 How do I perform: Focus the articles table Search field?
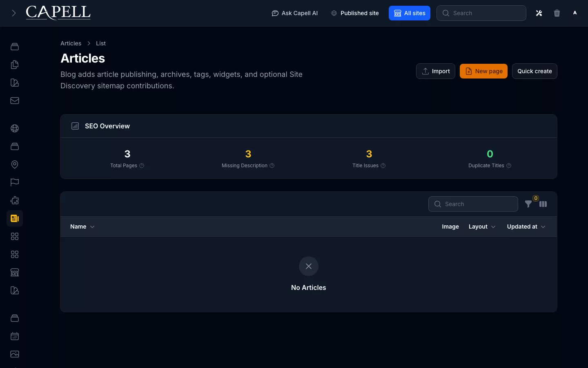pos(473,204)
